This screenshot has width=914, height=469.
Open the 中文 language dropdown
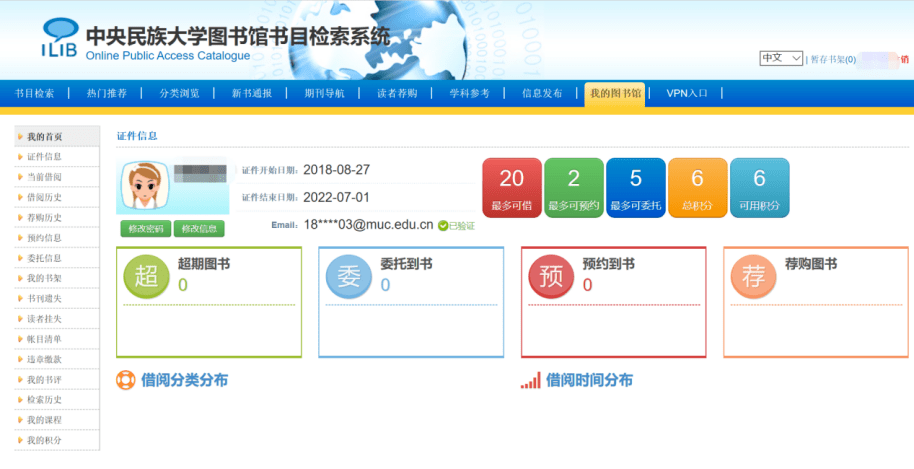tap(781, 58)
